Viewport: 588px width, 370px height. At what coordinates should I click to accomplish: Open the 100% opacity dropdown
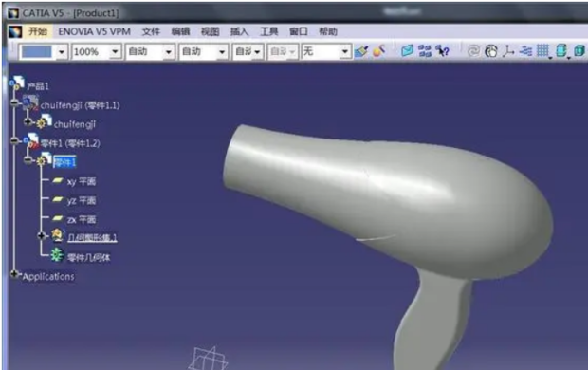click(115, 51)
